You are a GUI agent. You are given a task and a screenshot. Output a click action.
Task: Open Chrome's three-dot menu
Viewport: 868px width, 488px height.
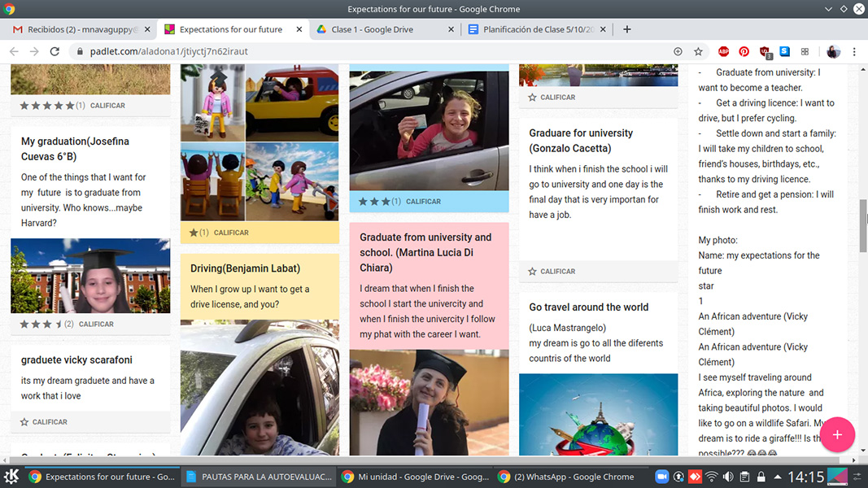(x=854, y=51)
